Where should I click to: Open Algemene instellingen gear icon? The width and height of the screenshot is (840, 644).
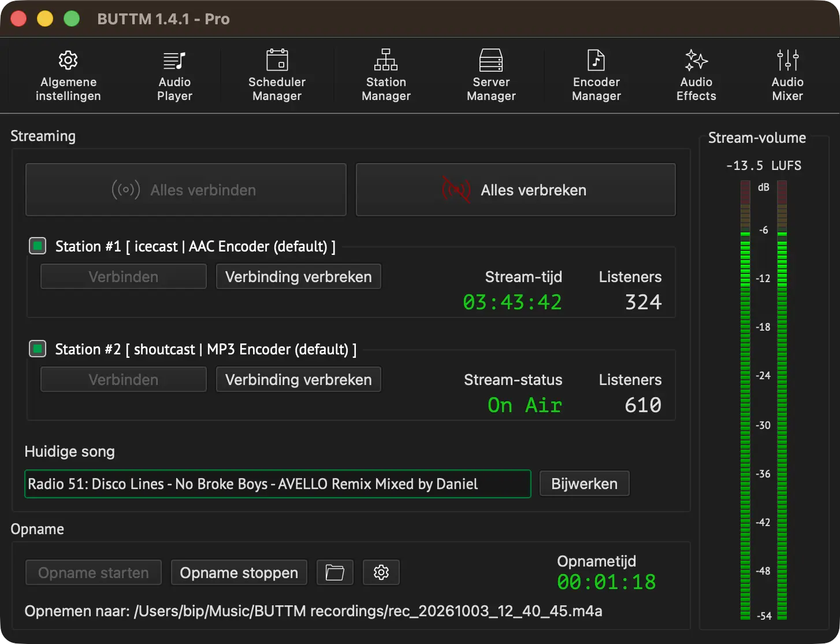(68, 60)
